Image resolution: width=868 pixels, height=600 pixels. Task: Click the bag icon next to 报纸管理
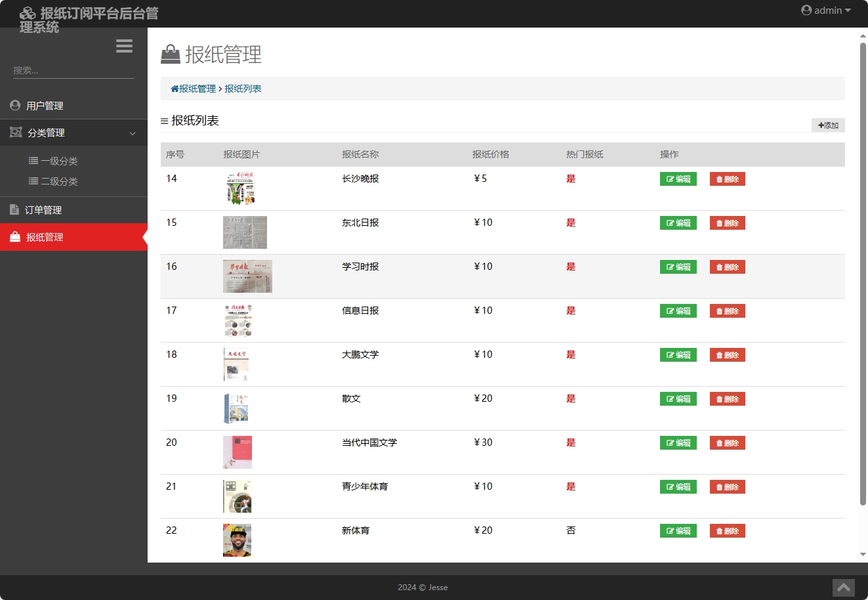14,237
